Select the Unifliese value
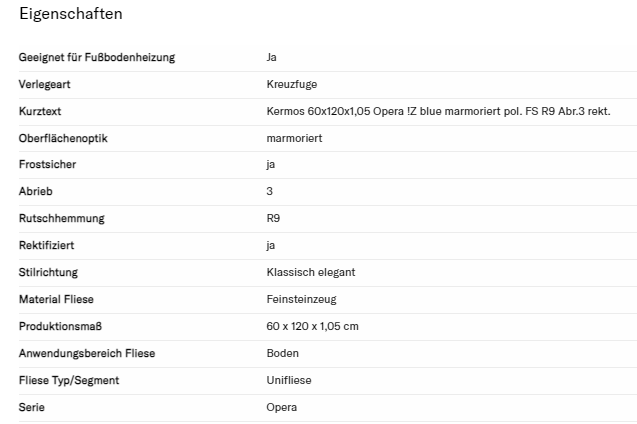Screen dimensions: 637x424 [x=288, y=380]
